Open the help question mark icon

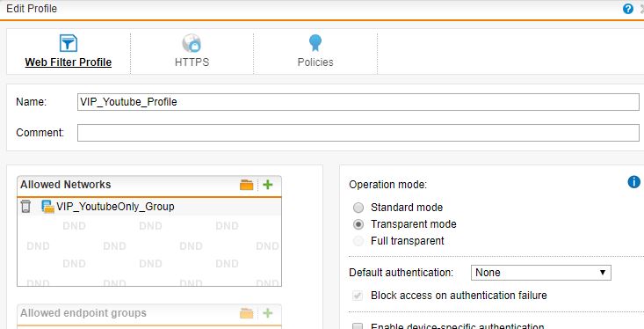pos(628,9)
